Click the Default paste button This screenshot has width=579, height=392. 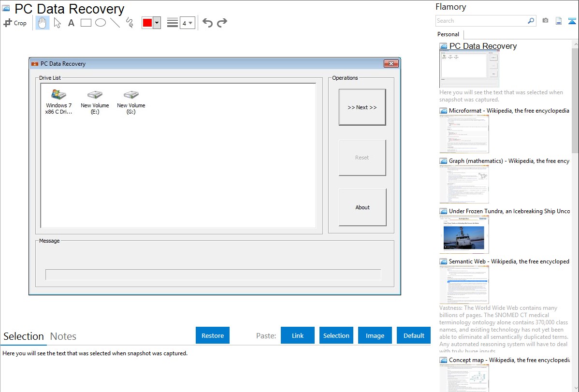414,335
